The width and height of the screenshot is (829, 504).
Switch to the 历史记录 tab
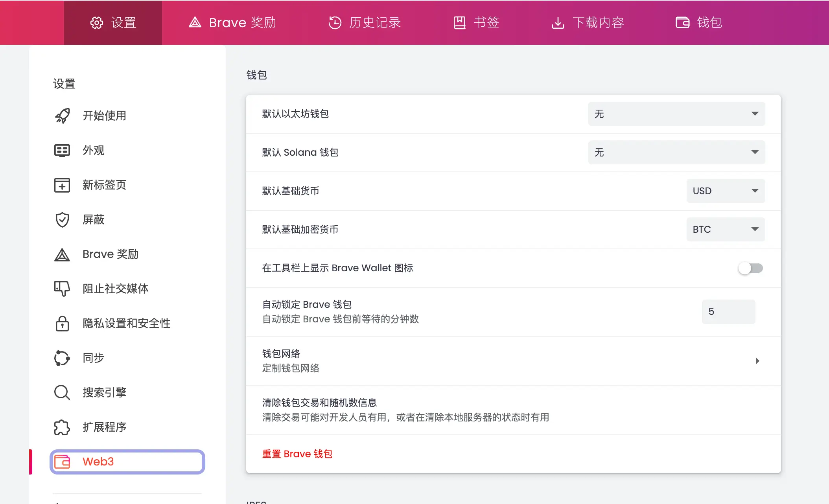tap(365, 23)
